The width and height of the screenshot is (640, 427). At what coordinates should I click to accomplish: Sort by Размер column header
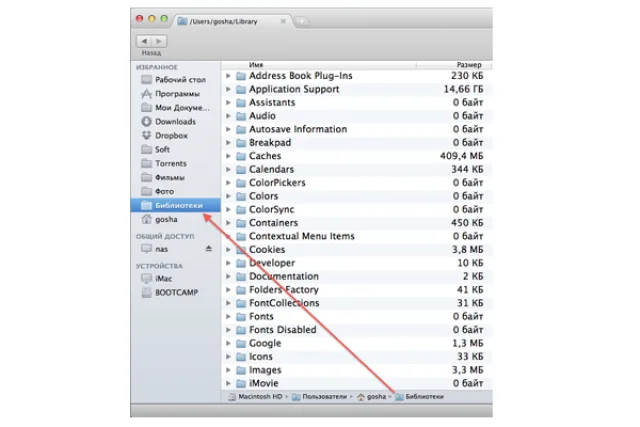(469, 65)
